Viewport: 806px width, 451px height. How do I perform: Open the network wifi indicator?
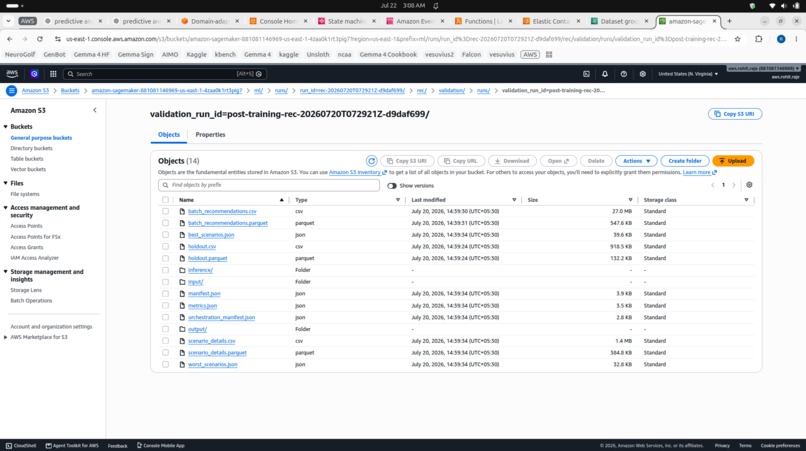[x=772, y=6]
